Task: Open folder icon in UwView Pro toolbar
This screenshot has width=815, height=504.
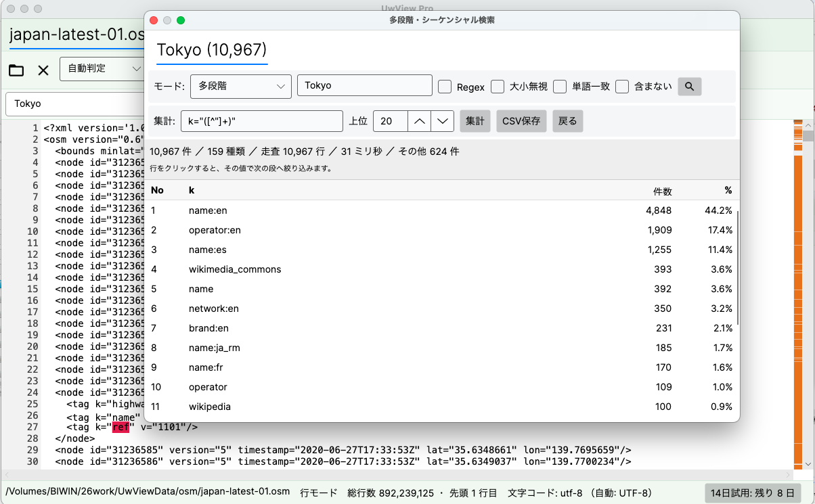Action: coord(16,70)
